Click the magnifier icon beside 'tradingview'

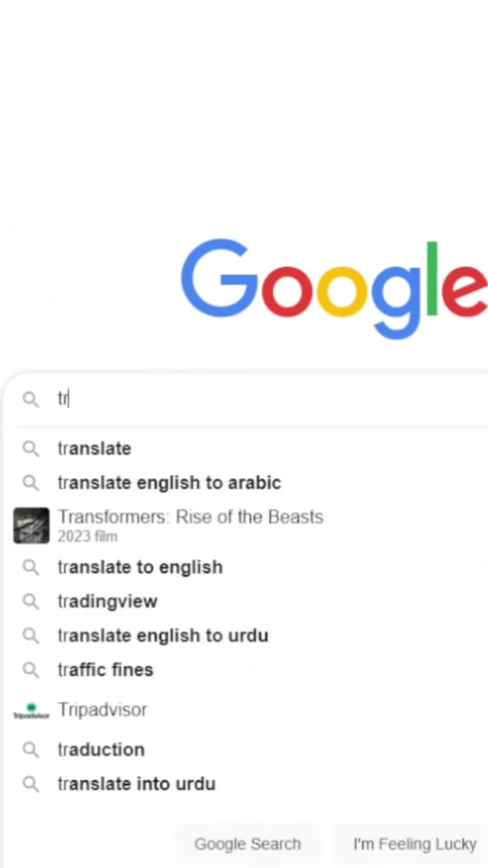30,602
